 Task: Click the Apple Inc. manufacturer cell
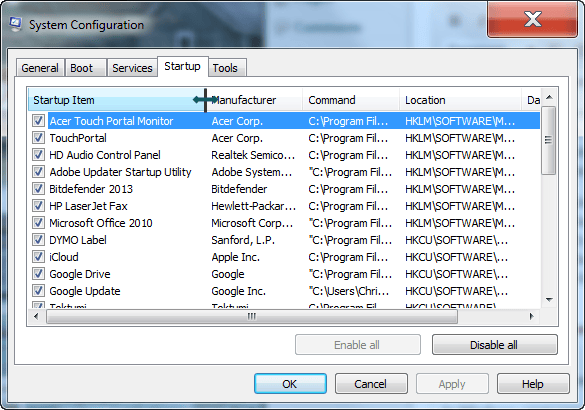click(x=235, y=257)
